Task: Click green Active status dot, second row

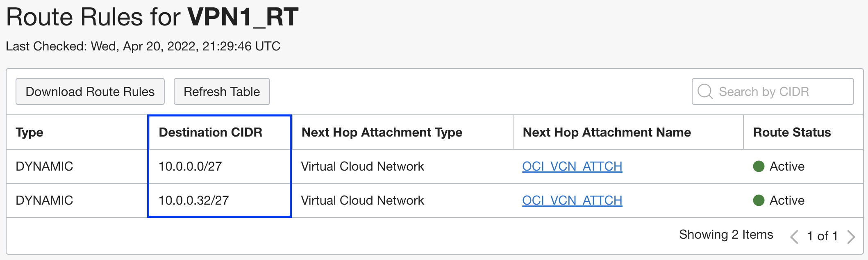Action: [759, 201]
